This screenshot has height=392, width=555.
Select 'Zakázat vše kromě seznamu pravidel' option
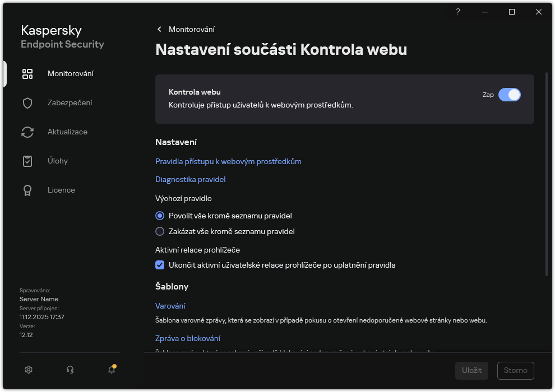click(x=160, y=231)
